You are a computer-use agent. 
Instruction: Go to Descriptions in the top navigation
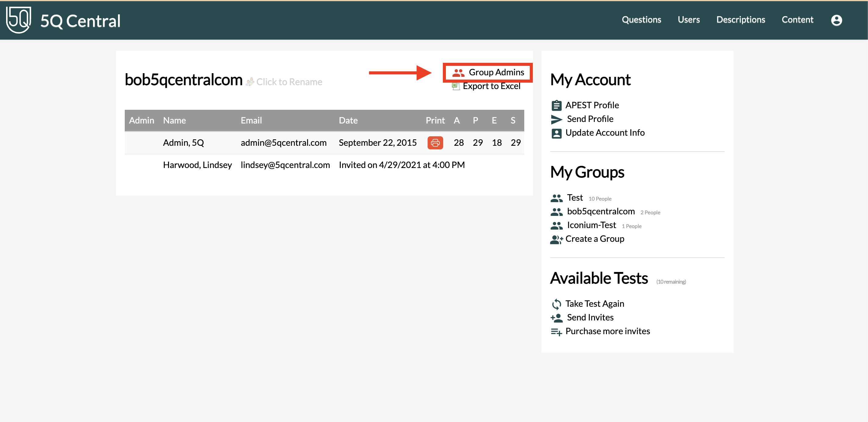(x=740, y=20)
